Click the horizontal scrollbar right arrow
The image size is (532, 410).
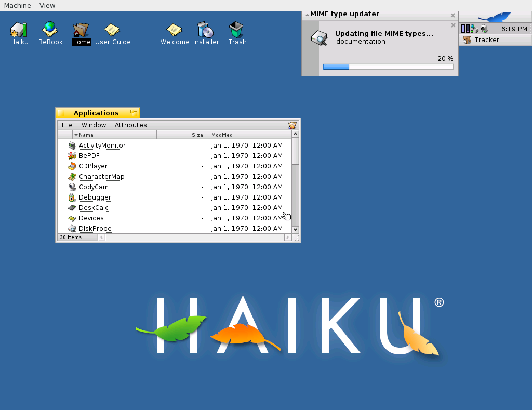pos(288,237)
